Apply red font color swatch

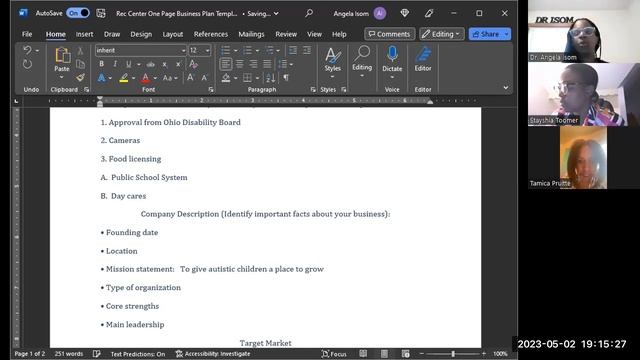[145, 78]
